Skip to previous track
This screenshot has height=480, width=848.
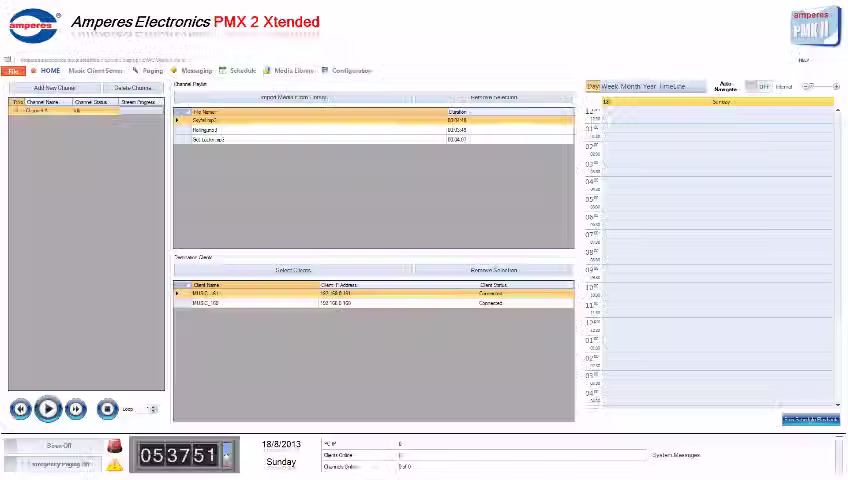pos(21,409)
